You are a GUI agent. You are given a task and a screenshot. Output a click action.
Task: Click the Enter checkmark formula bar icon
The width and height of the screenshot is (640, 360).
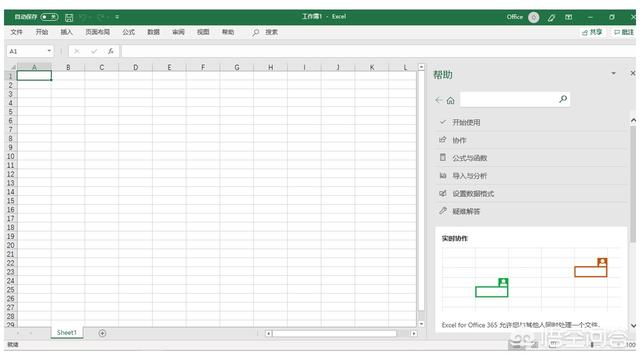coord(94,51)
